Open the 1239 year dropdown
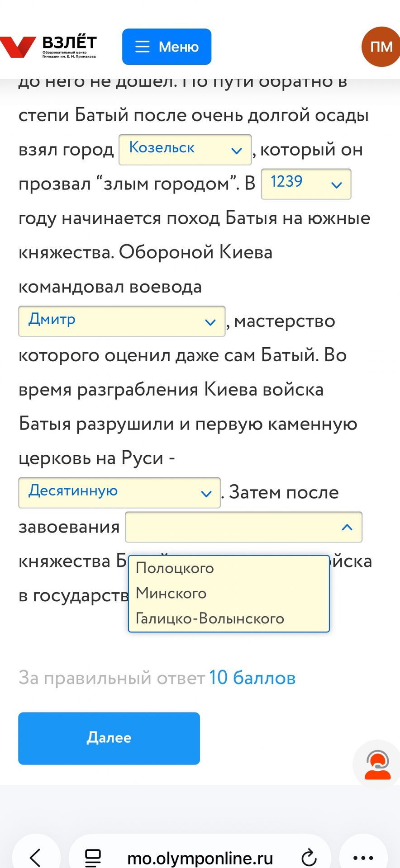 (x=306, y=184)
